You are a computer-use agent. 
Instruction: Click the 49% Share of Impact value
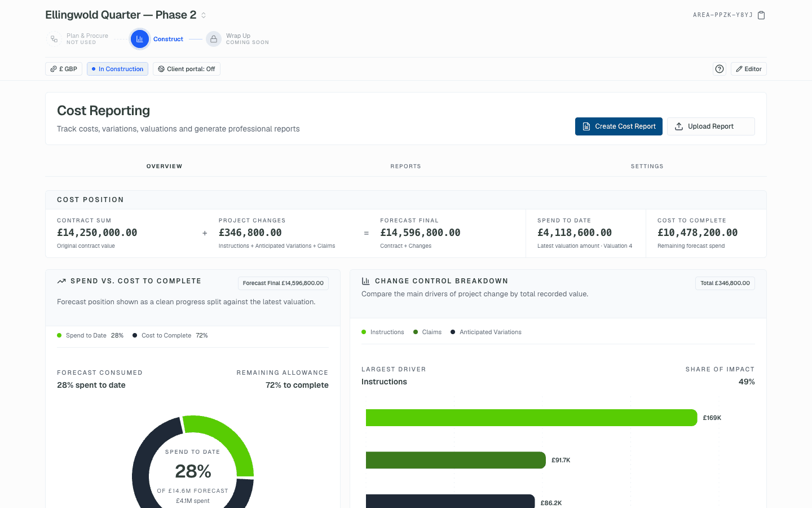(x=747, y=382)
